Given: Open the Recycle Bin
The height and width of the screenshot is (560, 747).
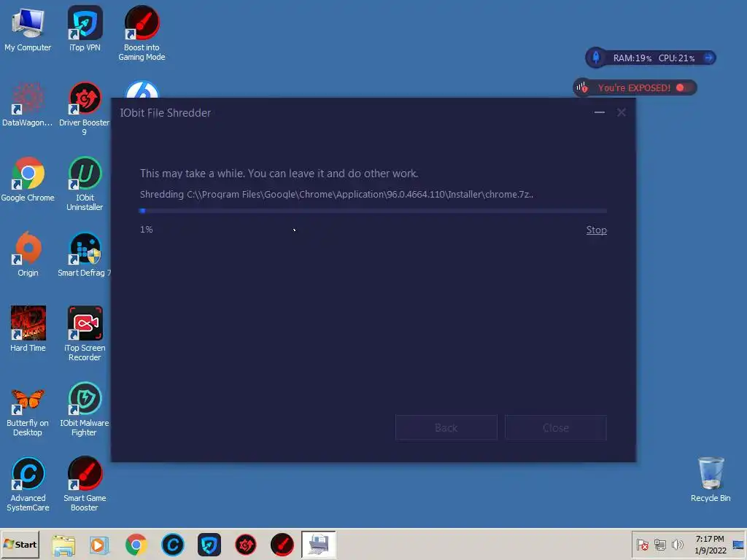Looking at the screenshot, I should (x=711, y=479).
